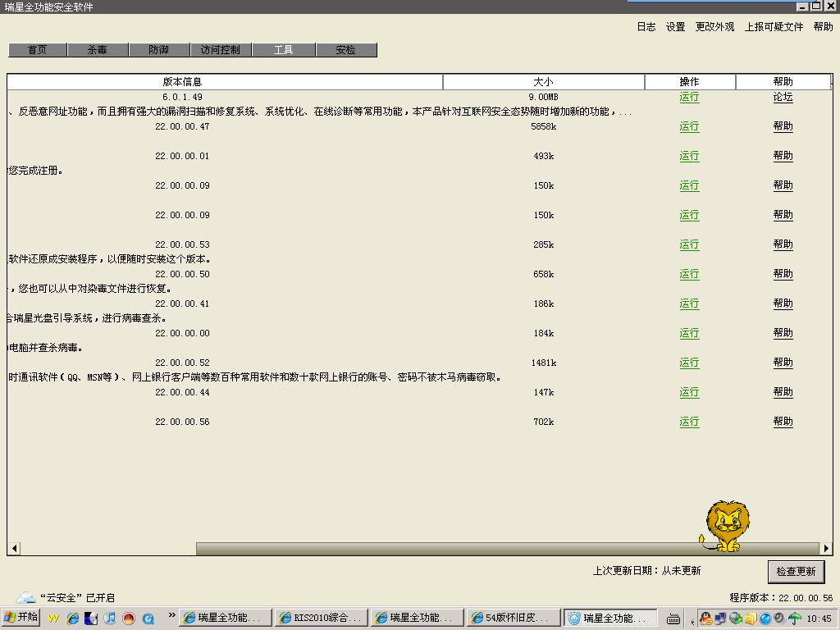This screenshot has height=630, width=840.
Task: Run the tool with version 22.00.00.56
Action: [689, 422]
